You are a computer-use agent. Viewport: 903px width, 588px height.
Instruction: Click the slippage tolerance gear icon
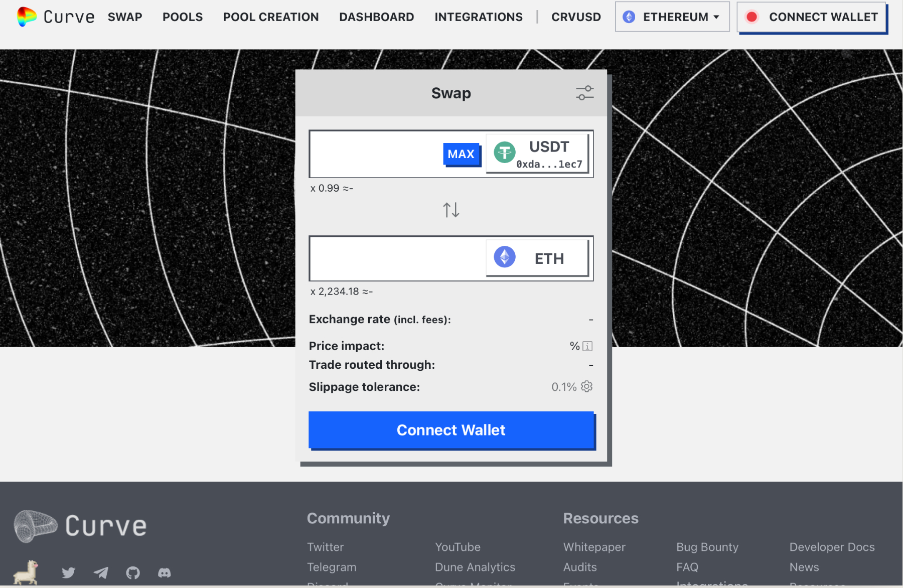tap(586, 386)
